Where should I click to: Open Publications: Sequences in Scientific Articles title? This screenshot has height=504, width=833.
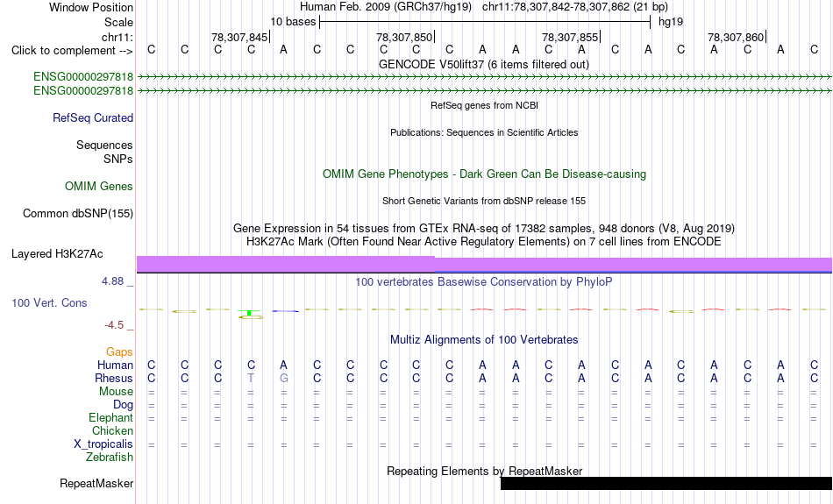click(x=484, y=132)
